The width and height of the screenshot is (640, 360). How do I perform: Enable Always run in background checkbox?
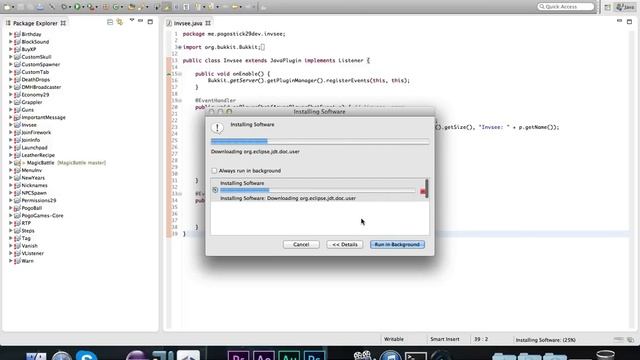click(214, 171)
